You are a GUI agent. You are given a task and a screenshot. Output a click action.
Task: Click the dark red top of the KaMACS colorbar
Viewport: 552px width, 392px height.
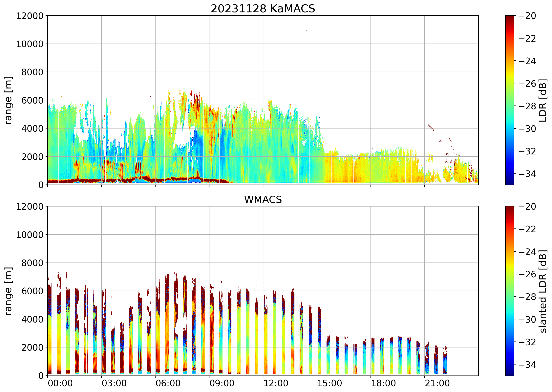tap(509, 17)
